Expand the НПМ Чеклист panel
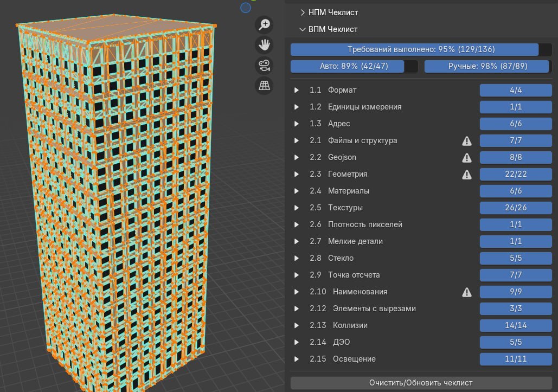 click(303, 12)
